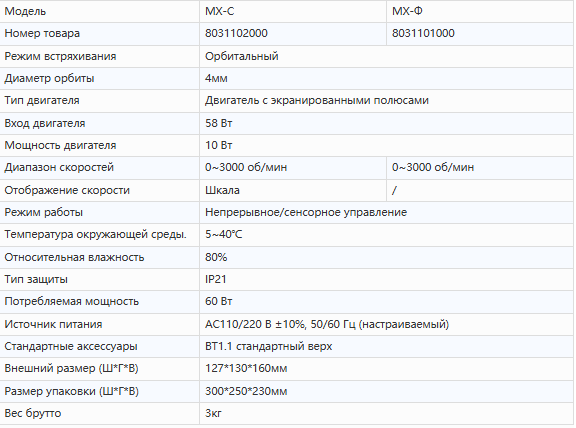
Task: Select the AC110/220 В power supply cell
Action: click(x=386, y=324)
